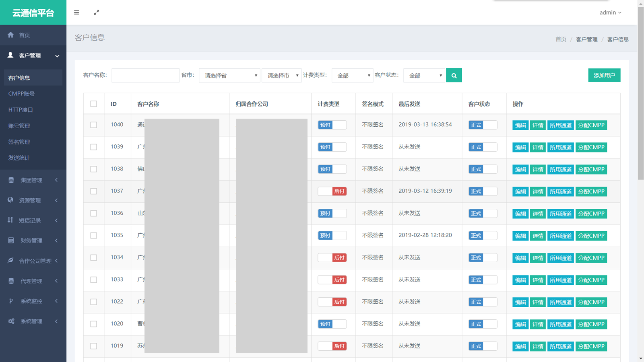Click the gears icon for 系统管理

click(x=11, y=321)
